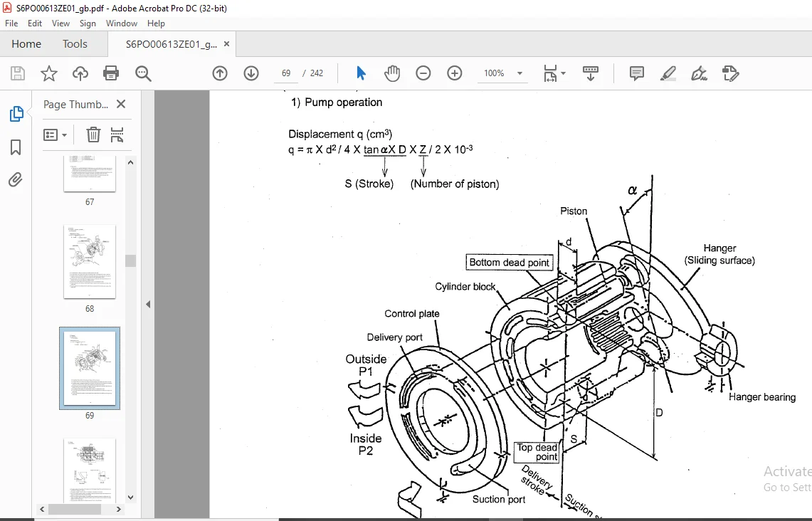Click the stamp/redact tool icon
Screen dimensions: 812x521
click(730, 73)
